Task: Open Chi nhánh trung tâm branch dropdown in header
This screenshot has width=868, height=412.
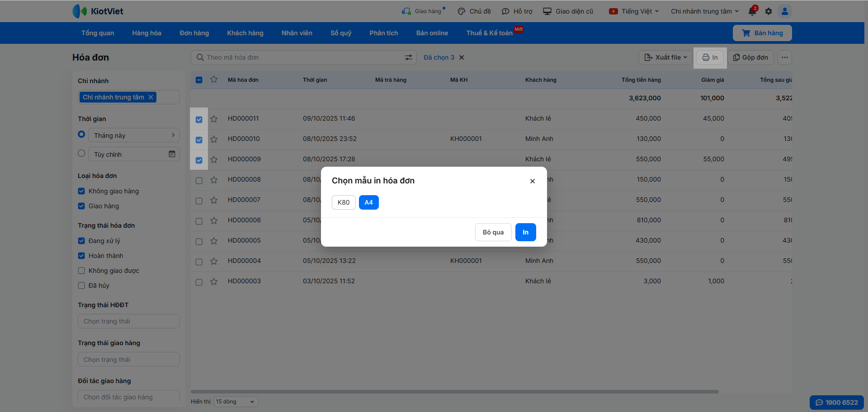Action: click(x=704, y=11)
